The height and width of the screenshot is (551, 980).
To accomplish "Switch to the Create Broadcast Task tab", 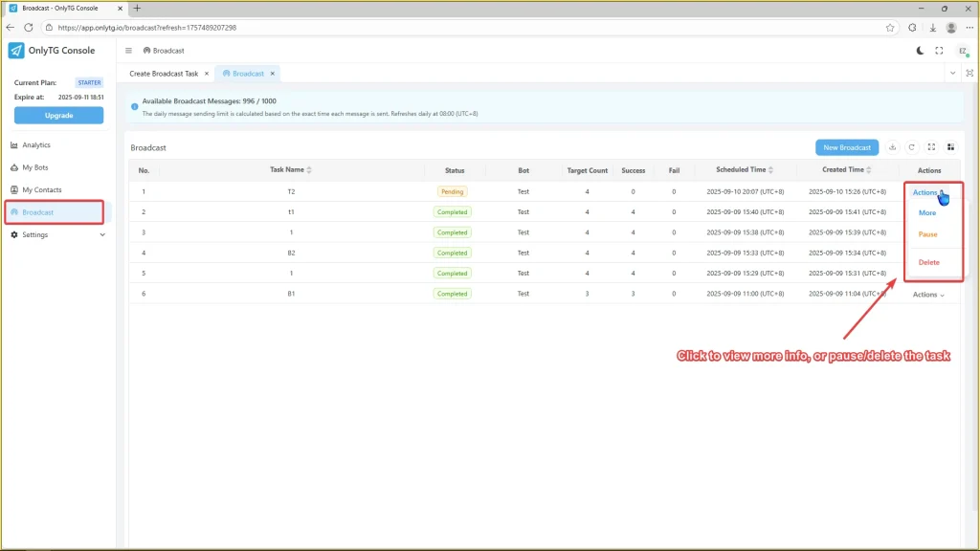I will coord(164,74).
